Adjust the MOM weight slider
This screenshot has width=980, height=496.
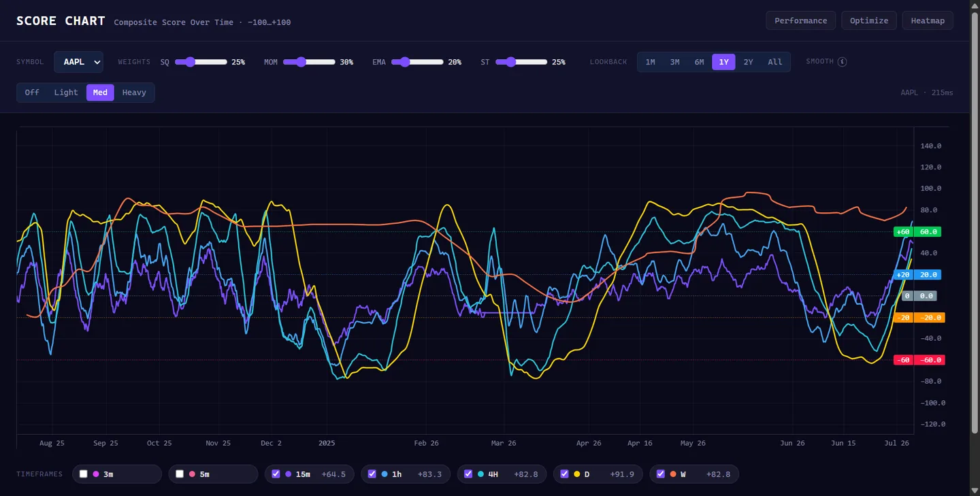pyautogui.click(x=309, y=62)
